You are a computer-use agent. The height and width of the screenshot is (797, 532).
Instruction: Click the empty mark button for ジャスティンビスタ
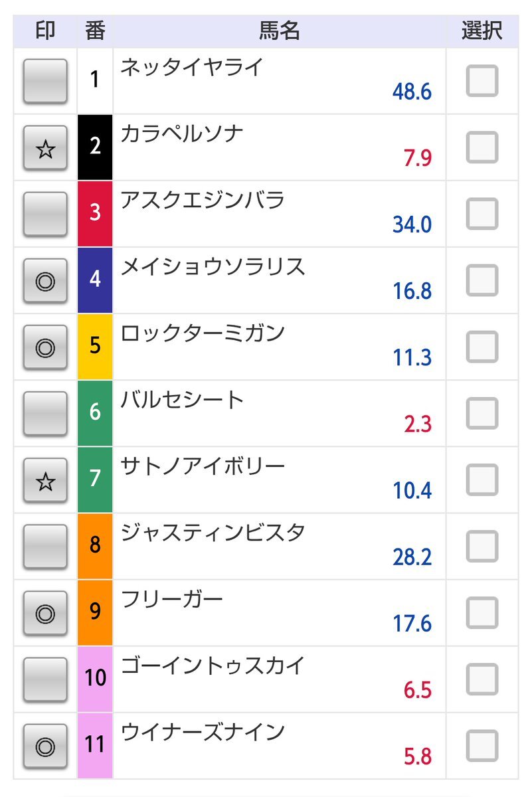[x=45, y=547]
